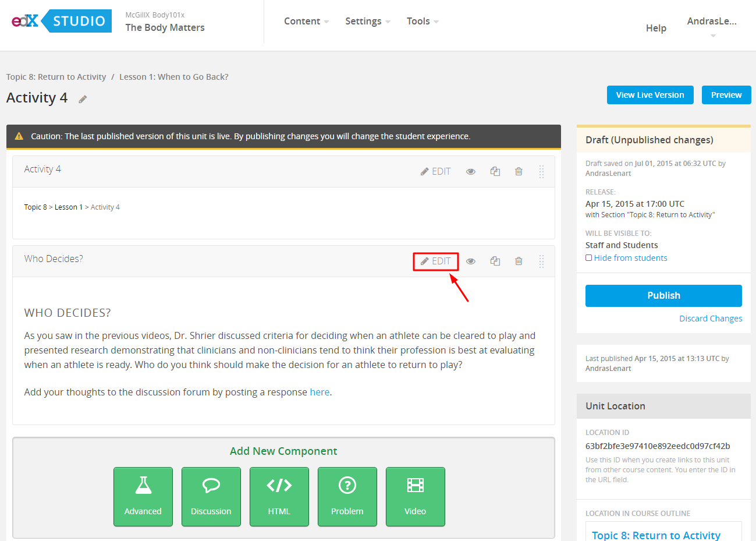Open the Tools menu
756x541 pixels.
pos(423,21)
